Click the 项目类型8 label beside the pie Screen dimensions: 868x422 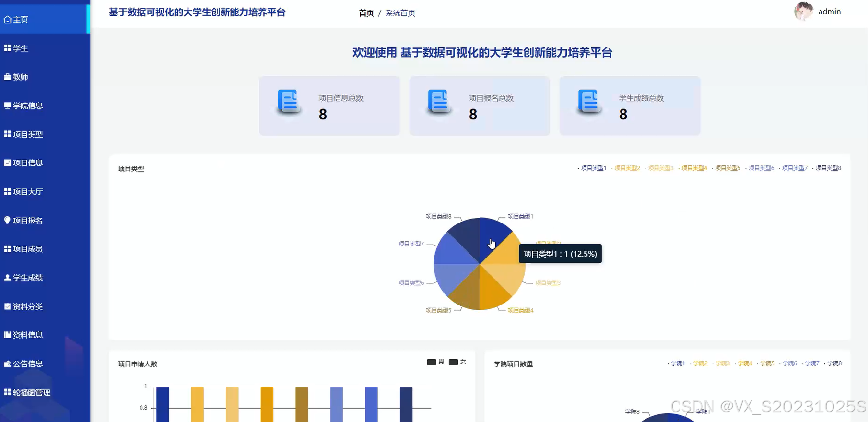[438, 216]
